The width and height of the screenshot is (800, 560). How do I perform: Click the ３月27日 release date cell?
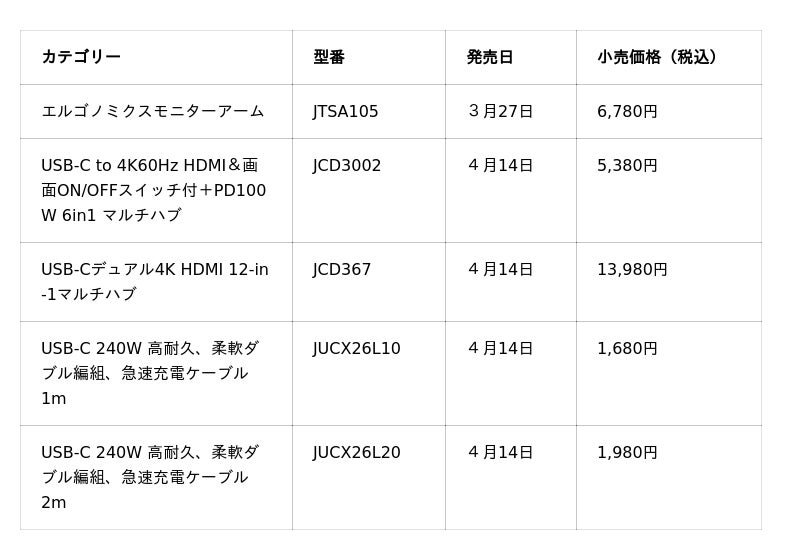(x=500, y=111)
